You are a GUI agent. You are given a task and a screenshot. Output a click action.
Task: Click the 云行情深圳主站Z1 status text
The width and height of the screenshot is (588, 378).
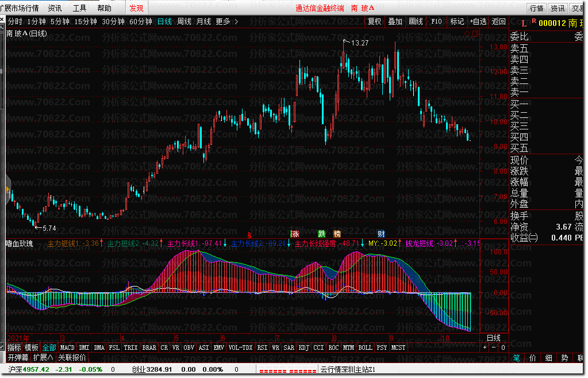click(x=348, y=370)
